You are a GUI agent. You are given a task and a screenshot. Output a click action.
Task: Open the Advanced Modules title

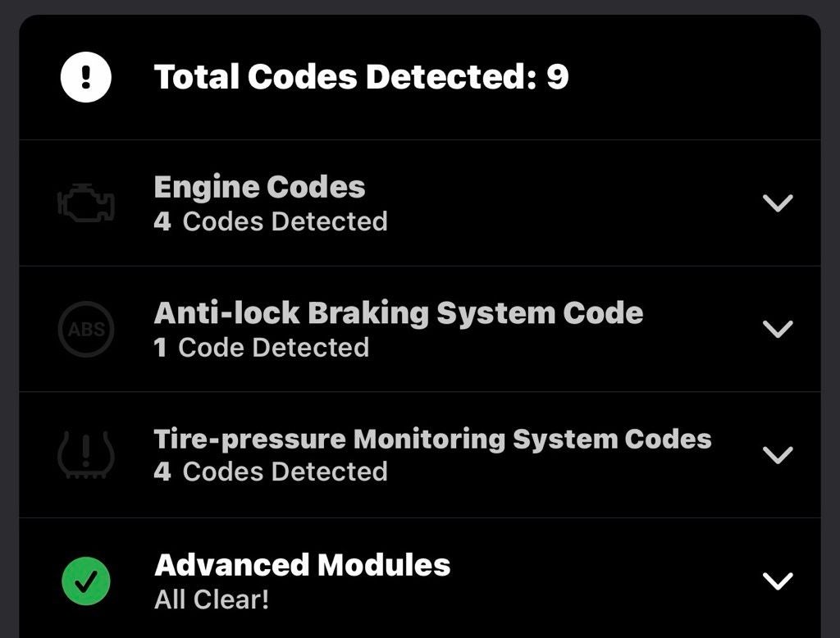pyautogui.click(x=302, y=565)
